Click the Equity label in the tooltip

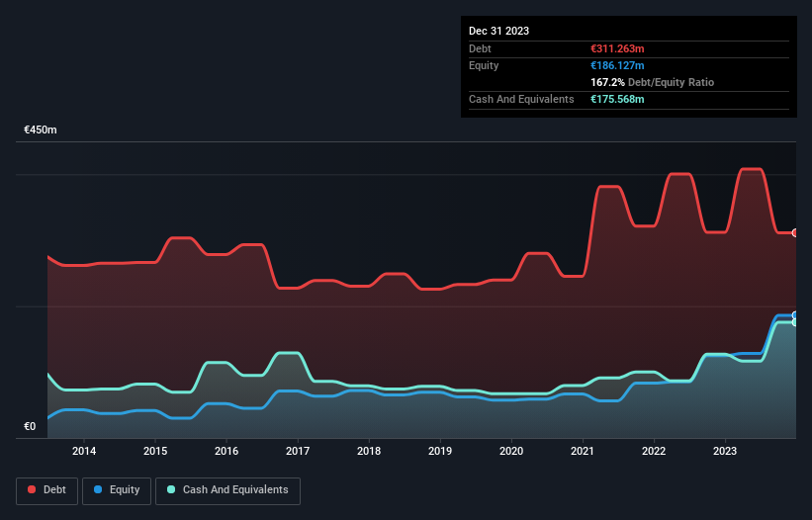click(x=484, y=65)
